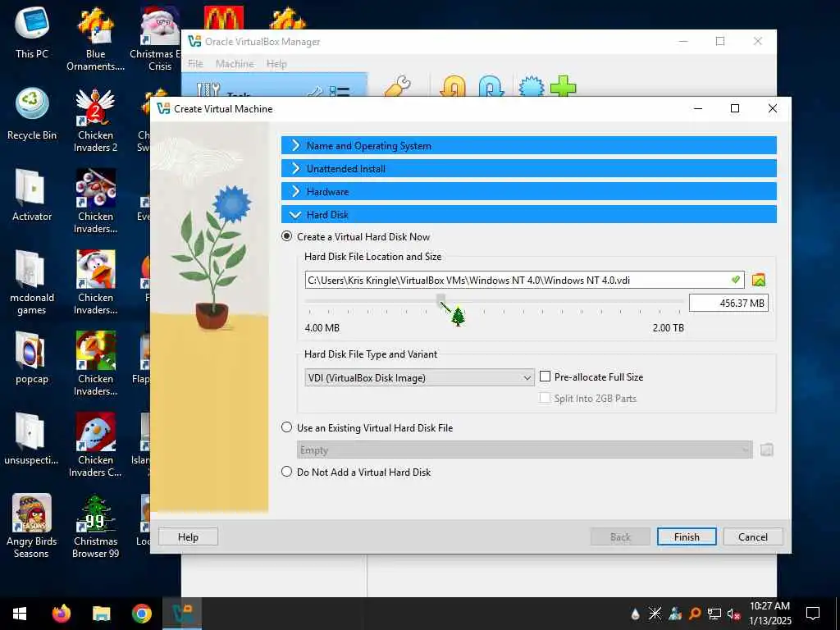Screen dimensions: 840x630
Task: Open File Explorer from the taskbar
Action: (101, 614)
